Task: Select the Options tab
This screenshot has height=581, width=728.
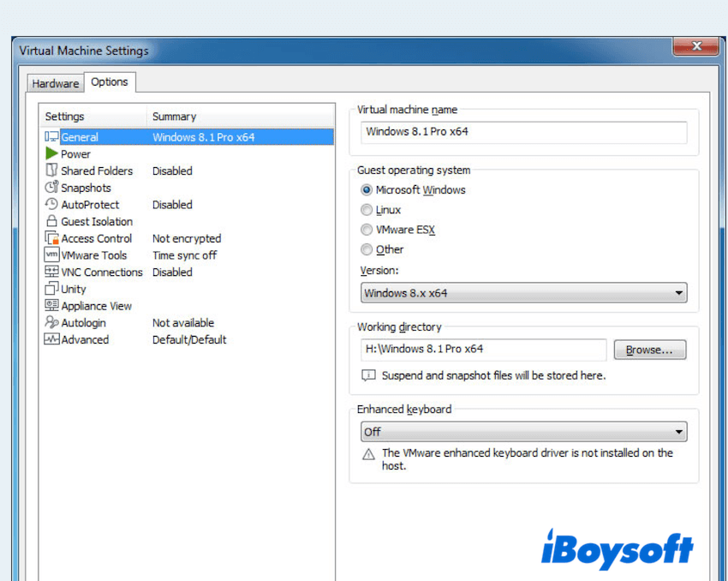Action: pyautogui.click(x=110, y=82)
